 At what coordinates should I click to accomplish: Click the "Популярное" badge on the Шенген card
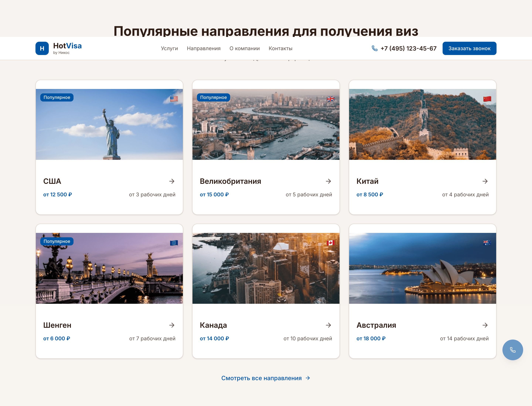[57, 241]
